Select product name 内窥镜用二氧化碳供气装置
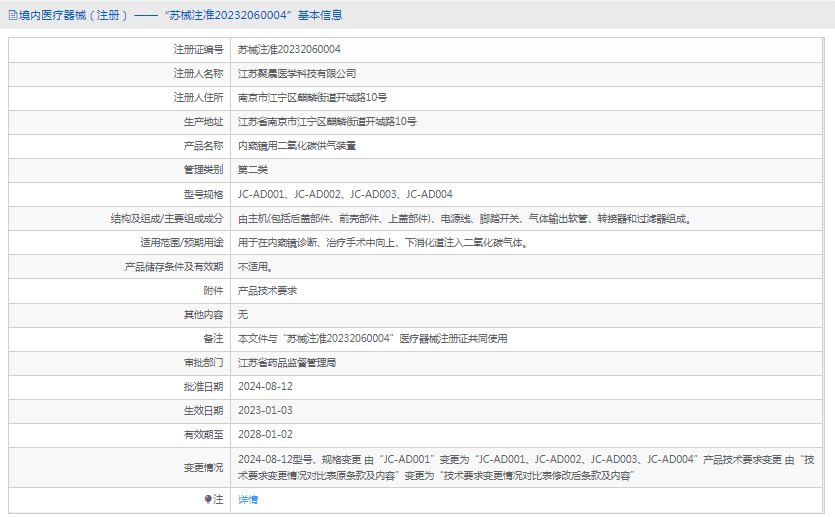Screen dimensions: 835x517 click(x=297, y=146)
